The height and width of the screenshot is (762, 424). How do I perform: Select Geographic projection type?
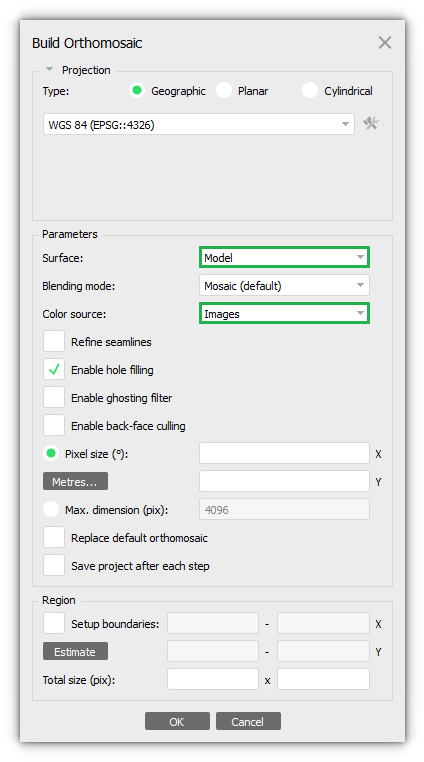click(x=137, y=90)
